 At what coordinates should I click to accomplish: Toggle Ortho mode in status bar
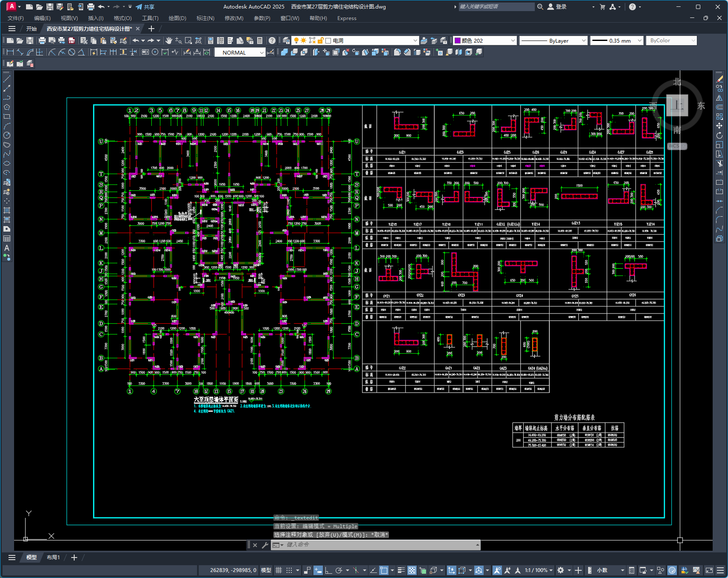pyautogui.click(x=328, y=570)
